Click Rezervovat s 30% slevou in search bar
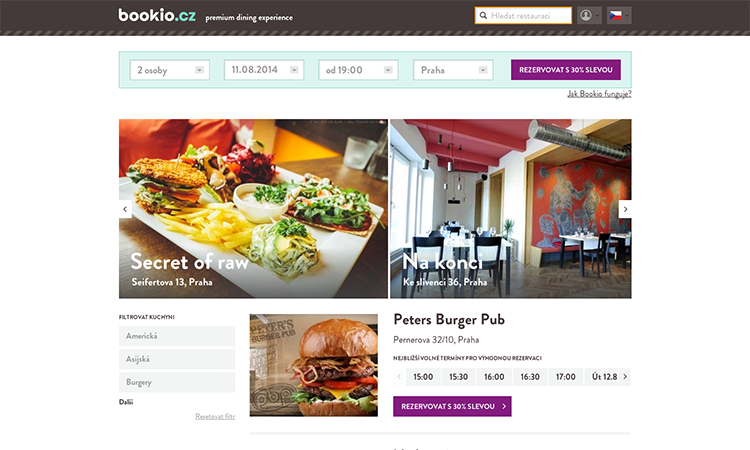 pyautogui.click(x=566, y=70)
